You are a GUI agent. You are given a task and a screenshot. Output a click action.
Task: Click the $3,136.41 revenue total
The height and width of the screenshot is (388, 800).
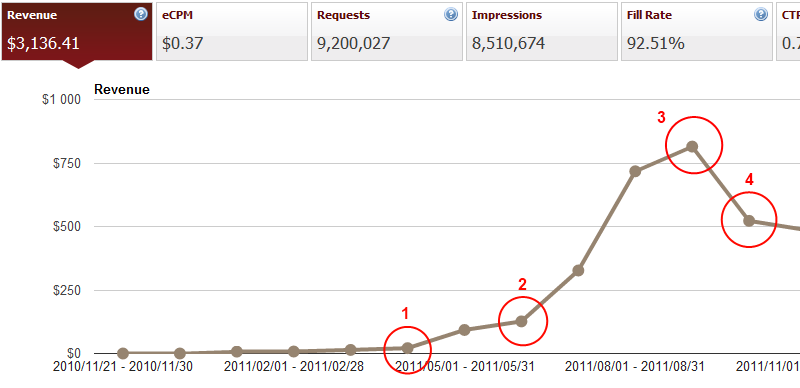point(43,43)
